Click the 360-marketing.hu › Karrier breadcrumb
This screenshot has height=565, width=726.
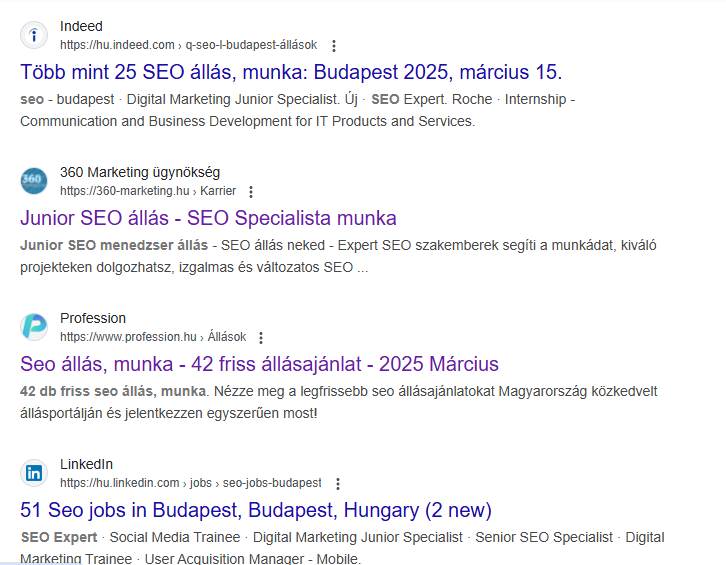[x=148, y=191]
